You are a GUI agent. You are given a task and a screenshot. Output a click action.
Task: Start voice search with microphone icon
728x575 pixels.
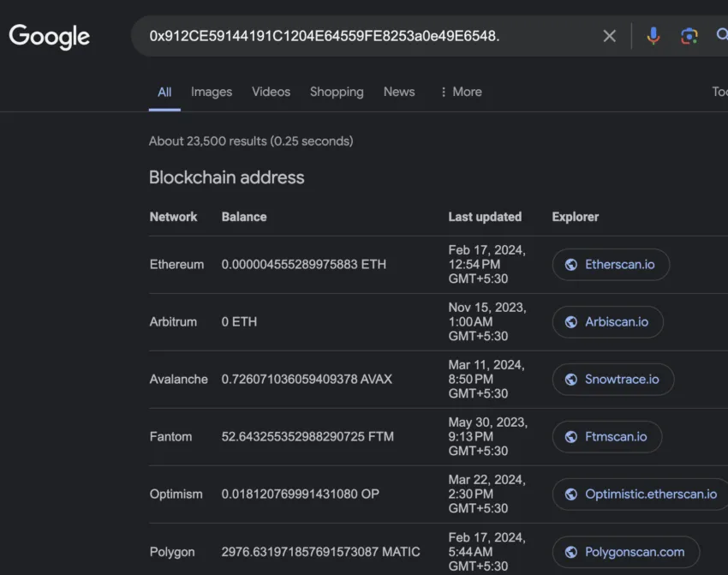(x=653, y=36)
